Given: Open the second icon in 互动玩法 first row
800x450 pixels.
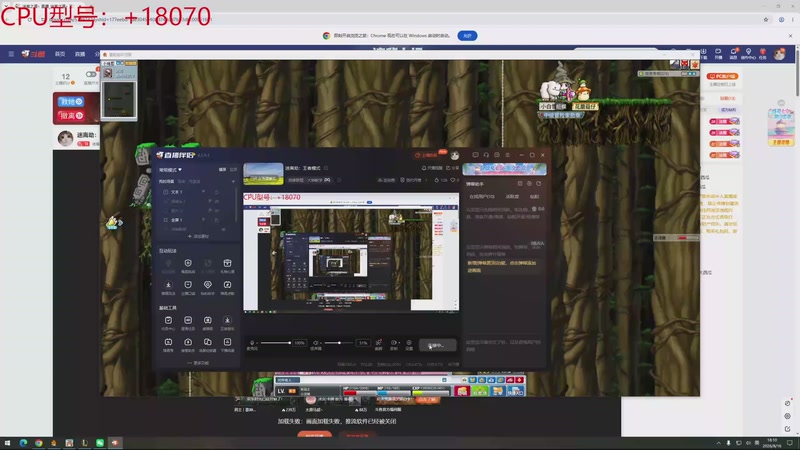Looking at the screenshot, I should click(x=188, y=263).
